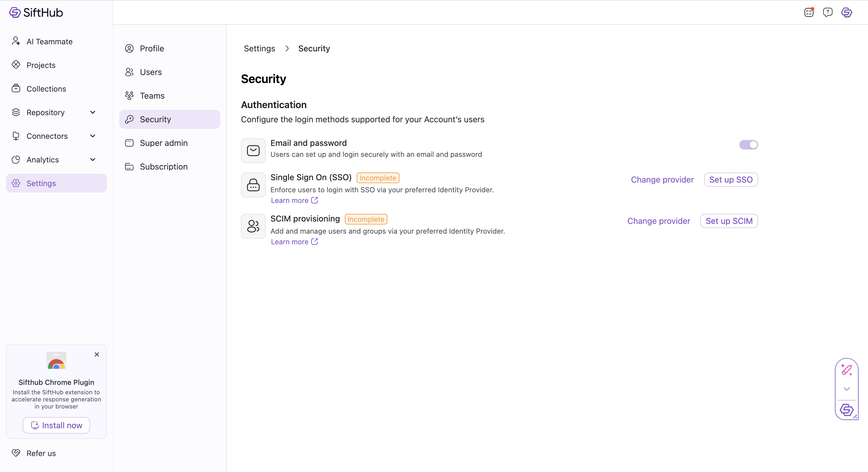
Task: Click Change provider for SSO
Action: click(662, 179)
